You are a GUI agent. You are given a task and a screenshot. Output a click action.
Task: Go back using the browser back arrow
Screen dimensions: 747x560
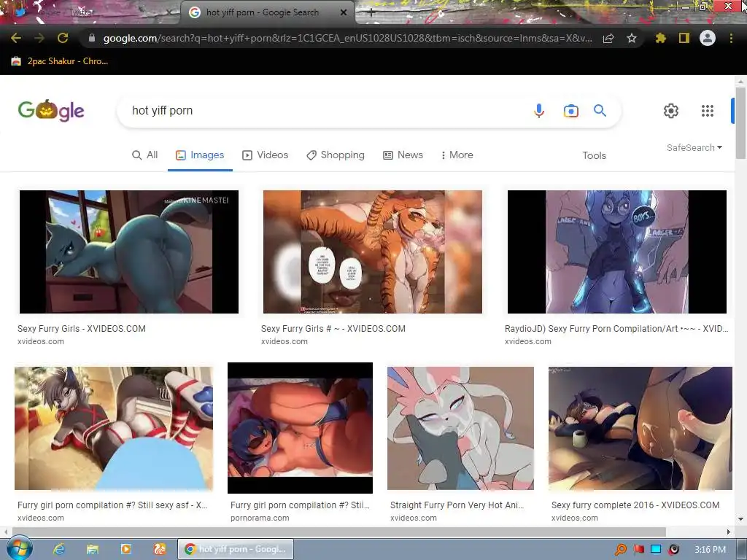[16, 38]
